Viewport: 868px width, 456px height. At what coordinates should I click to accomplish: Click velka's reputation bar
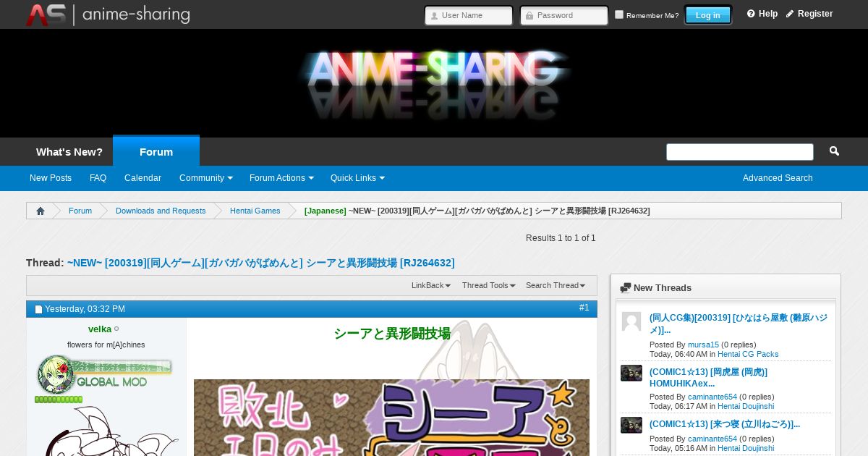tap(59, 400)
